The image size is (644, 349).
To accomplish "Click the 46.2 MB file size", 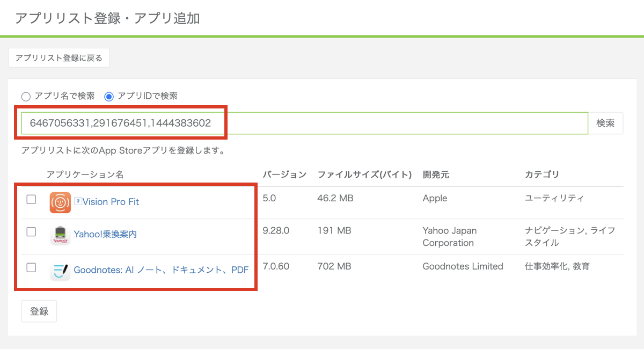I will (335, 198).
